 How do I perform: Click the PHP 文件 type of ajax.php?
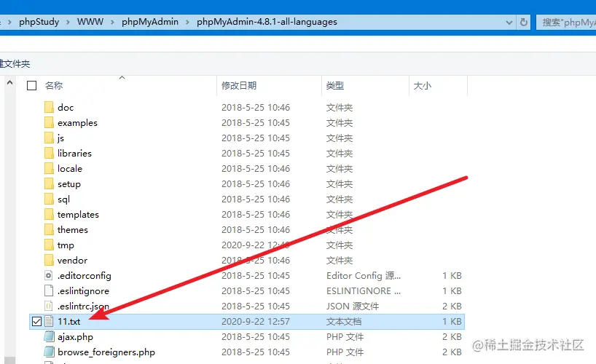point(345,336)
